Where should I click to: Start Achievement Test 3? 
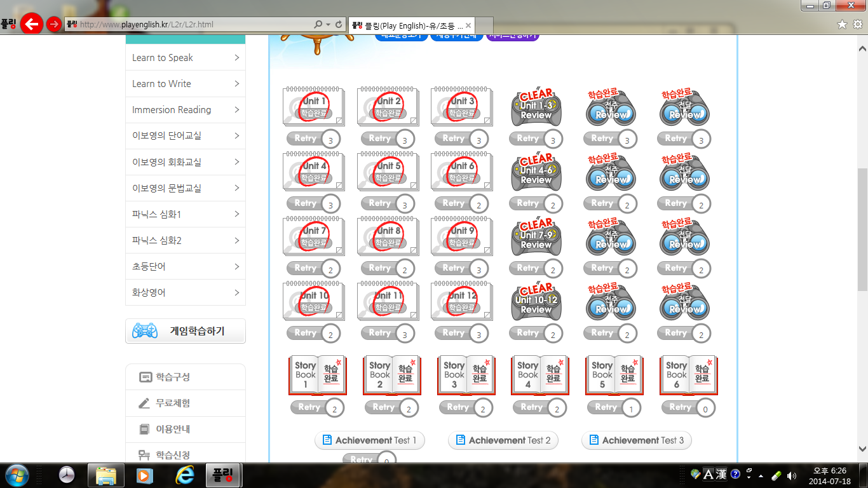click(x=637, y=440)
